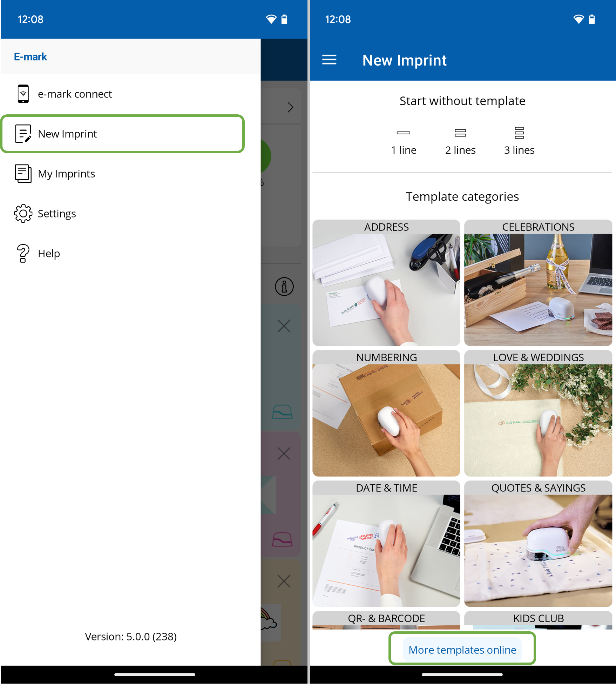Open QUOTES & SAYINGS templates
This screenshot has width=616, height=685.
pyautogui.click(x=538, y=544)
